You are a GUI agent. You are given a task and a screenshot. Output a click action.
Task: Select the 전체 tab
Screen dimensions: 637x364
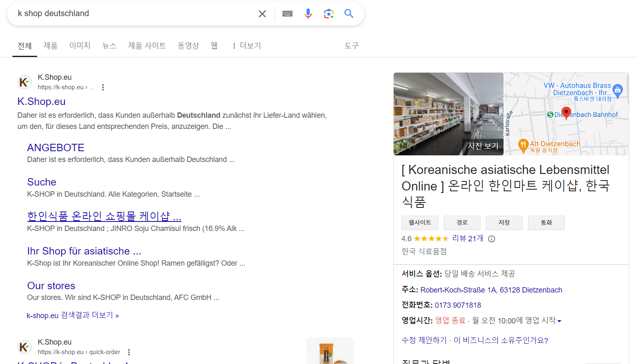(25, 46)
